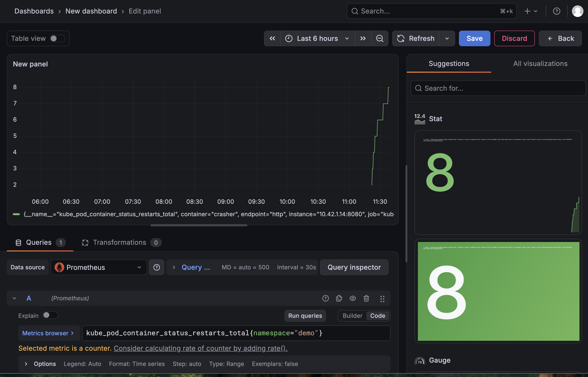588x377 pixels.
Task: Click the clock icon in time picker
Action: tap(289, 38)
